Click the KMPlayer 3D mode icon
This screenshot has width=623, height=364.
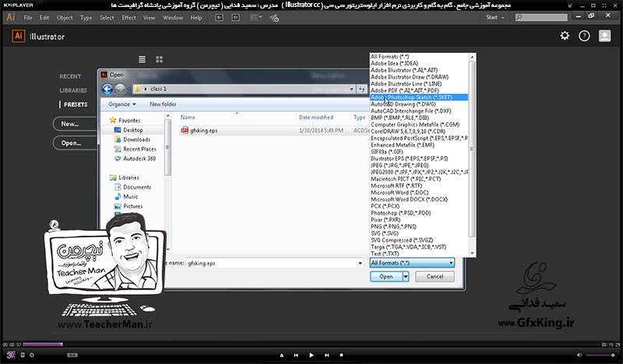click(11, 355)
